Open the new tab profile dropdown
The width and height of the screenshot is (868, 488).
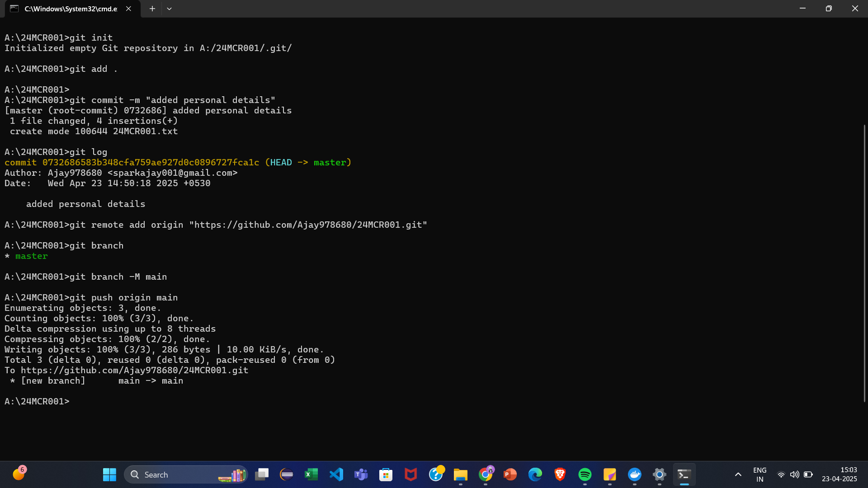coord(169,9)
